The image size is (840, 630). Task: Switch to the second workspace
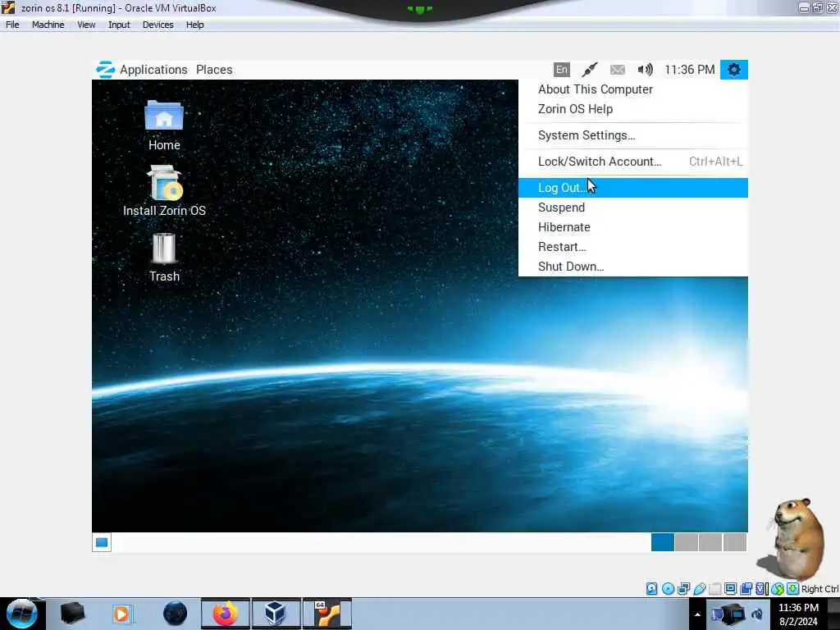(x=687, y=542)
